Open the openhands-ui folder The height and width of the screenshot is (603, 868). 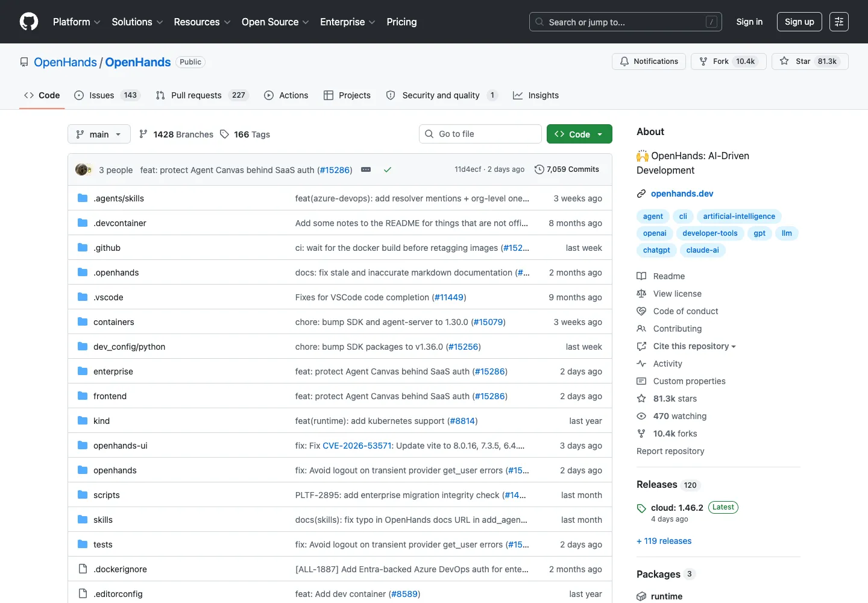120,446
